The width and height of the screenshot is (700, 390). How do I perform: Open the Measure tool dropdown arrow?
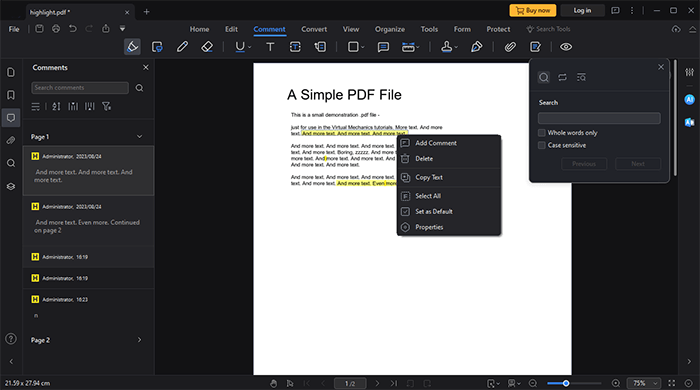click(418, 47)
